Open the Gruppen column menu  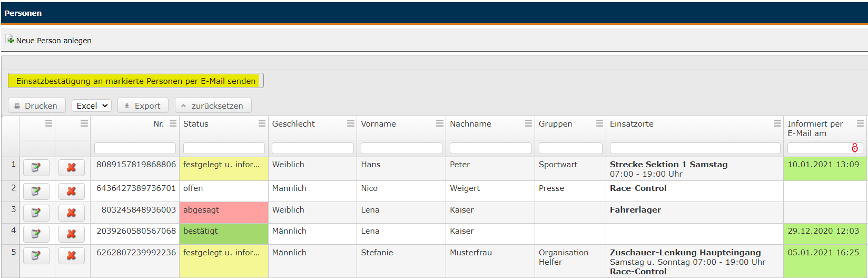pos(599,123)
